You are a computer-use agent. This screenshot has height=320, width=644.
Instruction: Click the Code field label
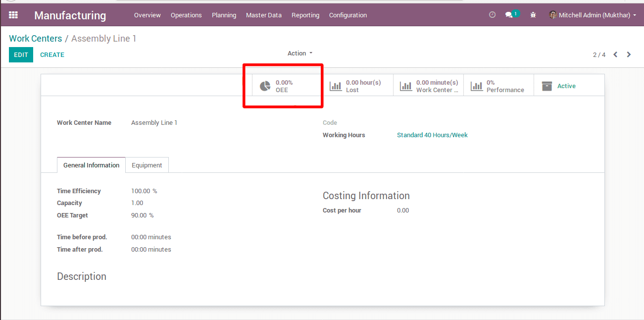[330, 122]
